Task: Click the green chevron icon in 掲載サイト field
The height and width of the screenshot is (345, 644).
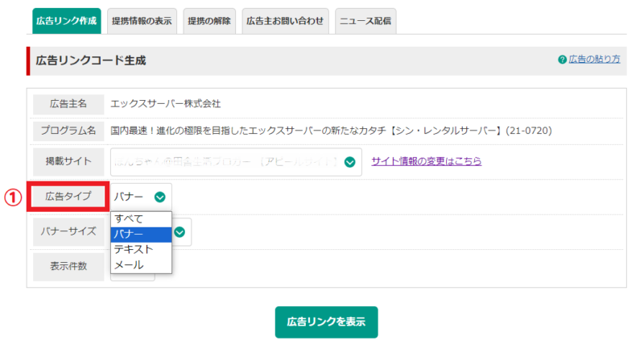Action: click(x=349, y=162)
